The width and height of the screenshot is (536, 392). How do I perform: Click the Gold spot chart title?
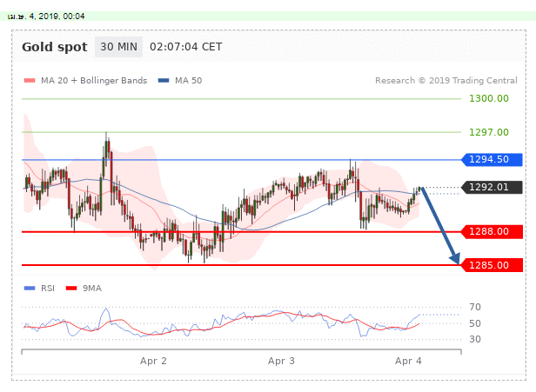pyautogui.click(x=55, y=47)
